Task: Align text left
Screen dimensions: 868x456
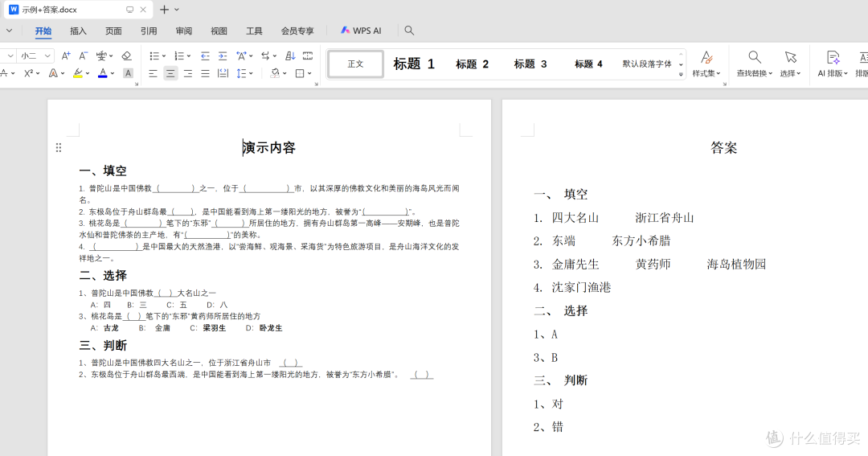Action: click(x=153, y=73)
